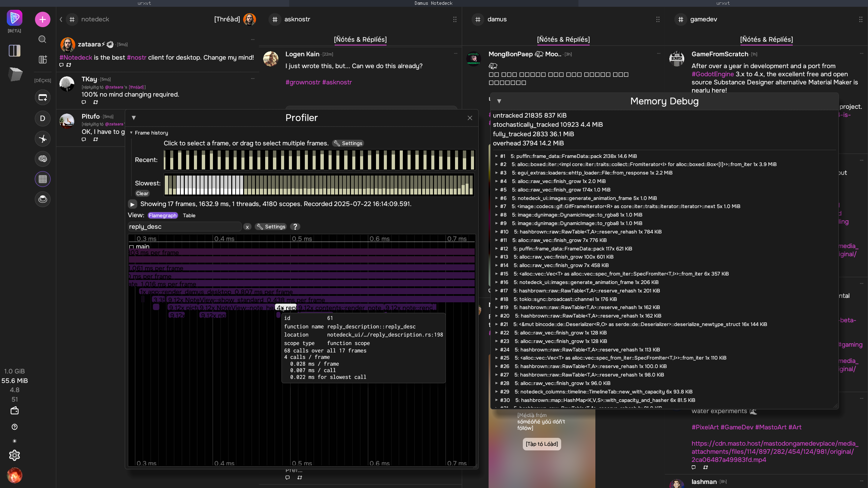This screenshot has width=868, height=488.
Task: Open asknostr column drag handle
Action: click(x=455, y=19)
